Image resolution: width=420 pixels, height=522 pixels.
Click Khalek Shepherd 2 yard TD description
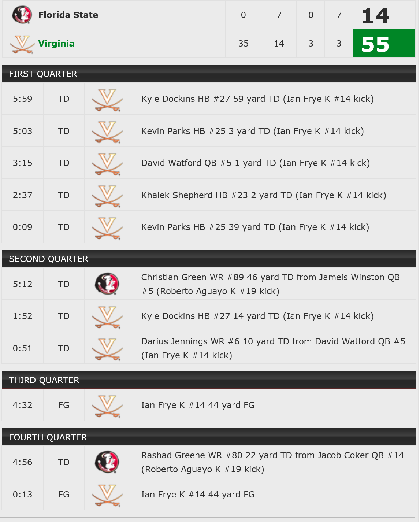(x=264, y=195)
